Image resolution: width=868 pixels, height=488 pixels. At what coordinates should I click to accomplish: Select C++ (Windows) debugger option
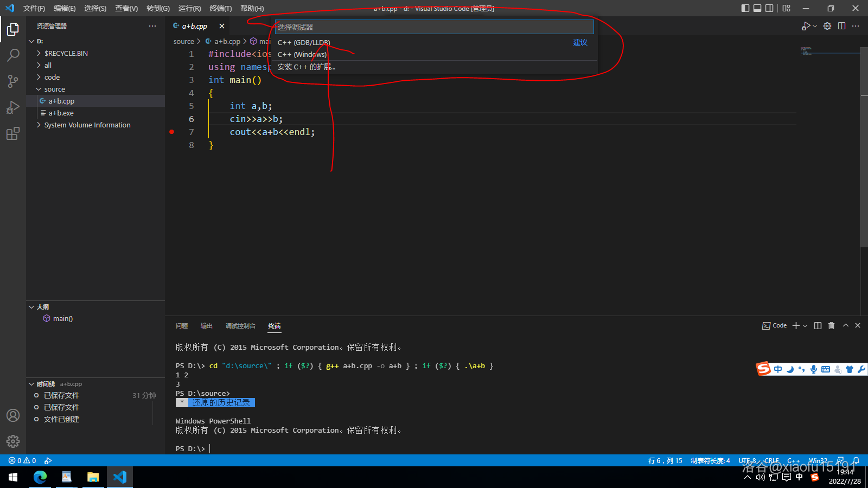[x=435, y=54]
